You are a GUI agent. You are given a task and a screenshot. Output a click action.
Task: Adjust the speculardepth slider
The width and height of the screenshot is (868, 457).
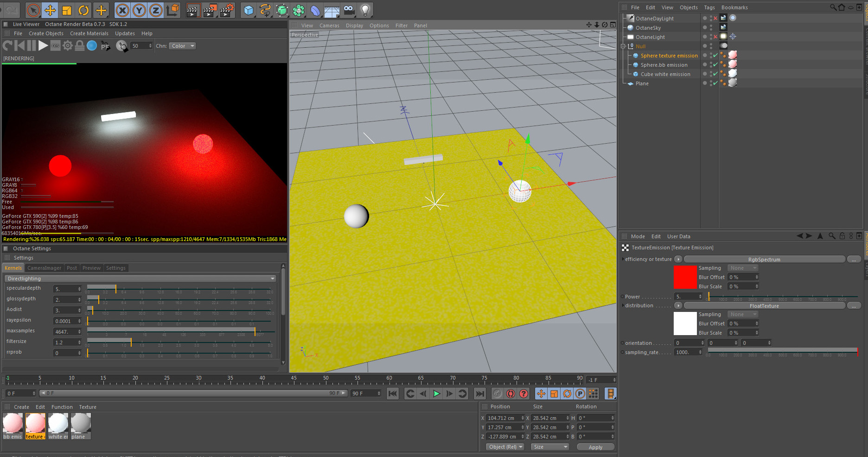click(x=179, y=289)
